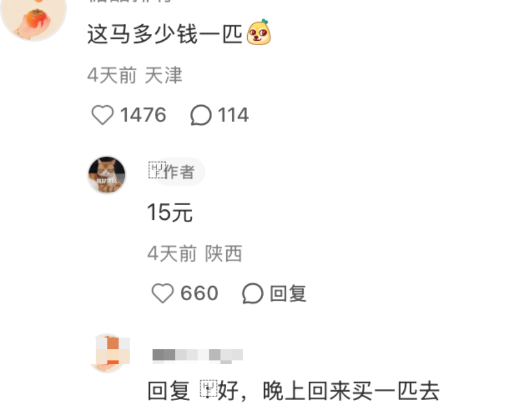Click speech bubble icon beside 回复
509x420 pixels.
point(253,293)
